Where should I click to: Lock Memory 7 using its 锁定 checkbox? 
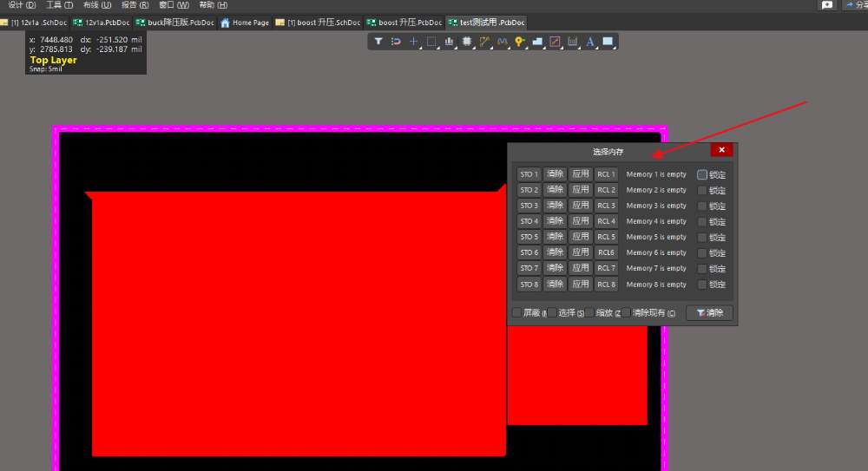point(702,268)
